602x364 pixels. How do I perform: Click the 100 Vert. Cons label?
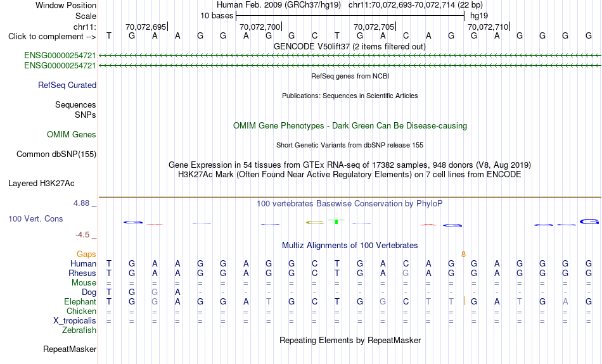[35, 218]
